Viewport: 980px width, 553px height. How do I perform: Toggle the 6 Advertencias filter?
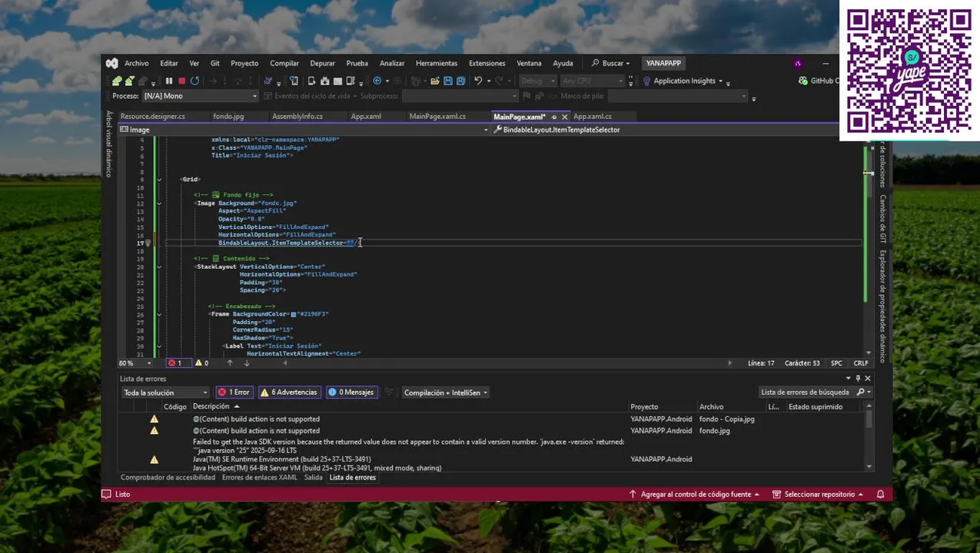pos(289,392)
